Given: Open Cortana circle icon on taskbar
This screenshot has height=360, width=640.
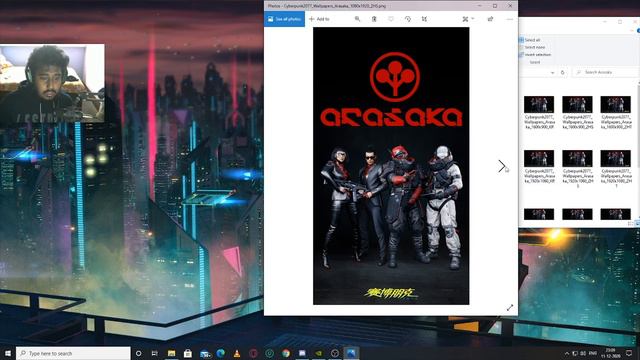Looking at the screenshot, I should click(x=138, y=353).
